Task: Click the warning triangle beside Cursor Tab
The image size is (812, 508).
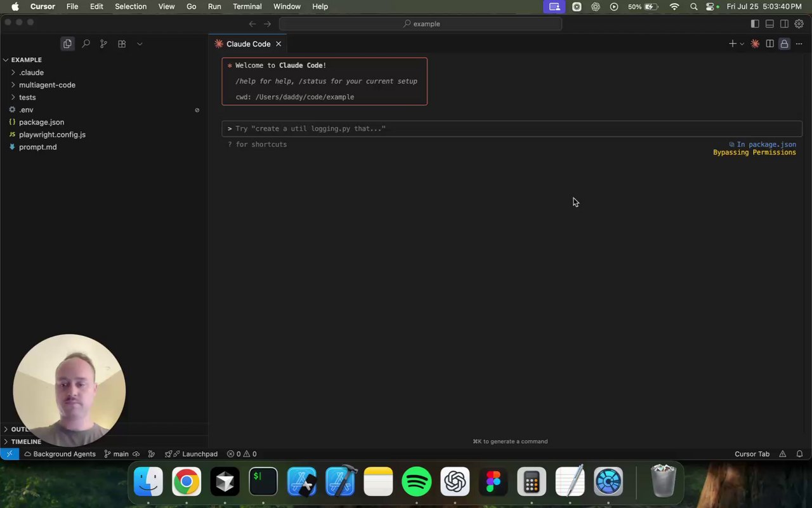Action: click(x=783, y=454)
